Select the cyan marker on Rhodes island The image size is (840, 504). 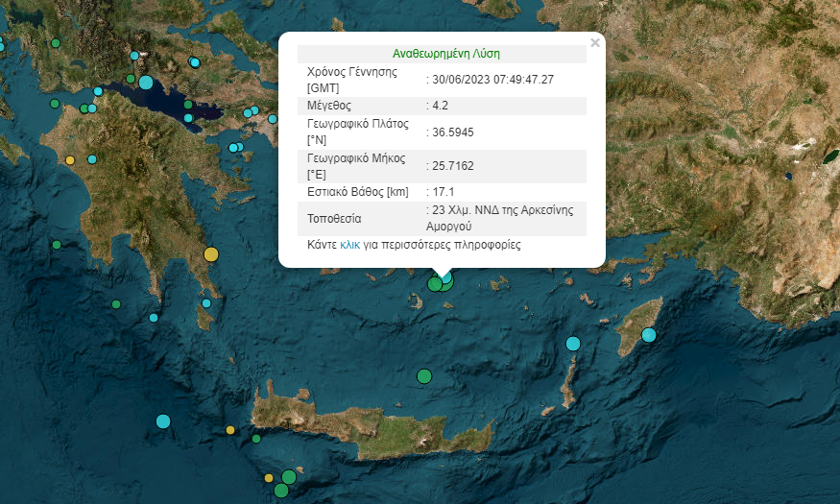click(x=649, y=335)
